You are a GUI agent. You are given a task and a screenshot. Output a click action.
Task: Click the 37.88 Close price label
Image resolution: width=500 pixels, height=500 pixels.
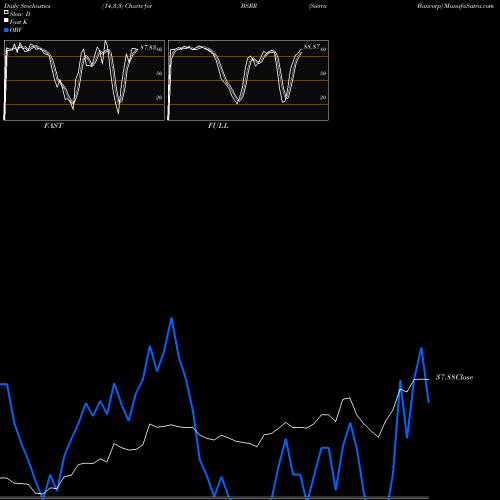tap(454, 377)
